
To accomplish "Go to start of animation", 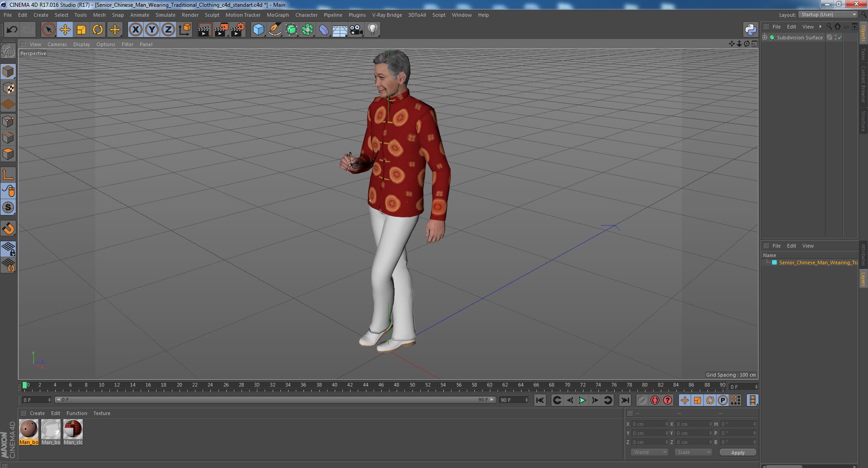I will [540, 400].
